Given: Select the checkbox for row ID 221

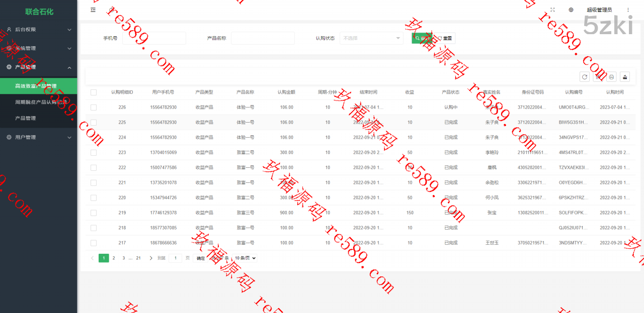Looking at the screenshot, I should click(x=94, y=183).
